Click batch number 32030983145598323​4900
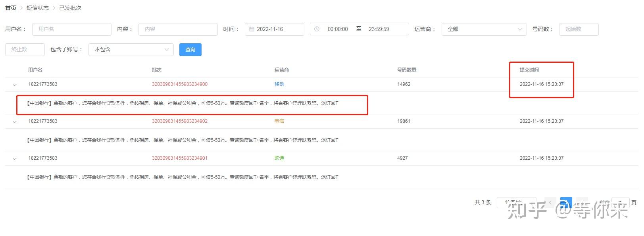The image size is (644, 236). [x=180, y=84]
